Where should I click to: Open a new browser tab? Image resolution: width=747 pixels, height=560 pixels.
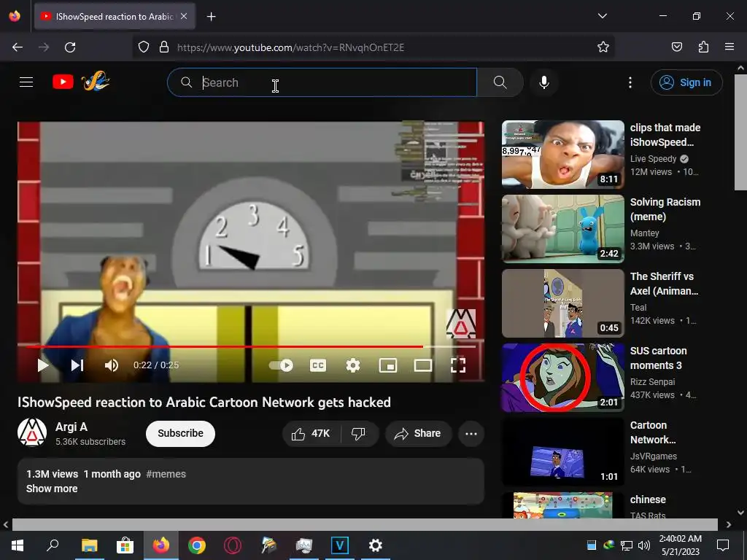(211, 17)
